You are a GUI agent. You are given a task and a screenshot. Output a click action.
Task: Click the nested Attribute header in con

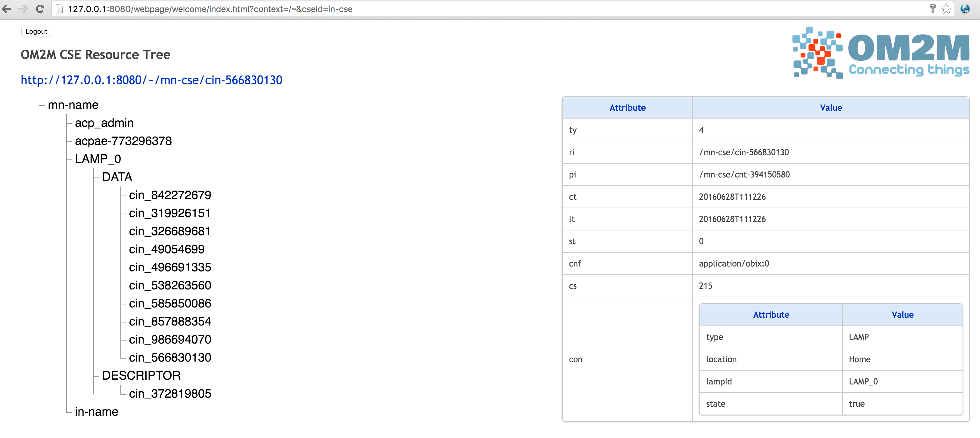771,315
